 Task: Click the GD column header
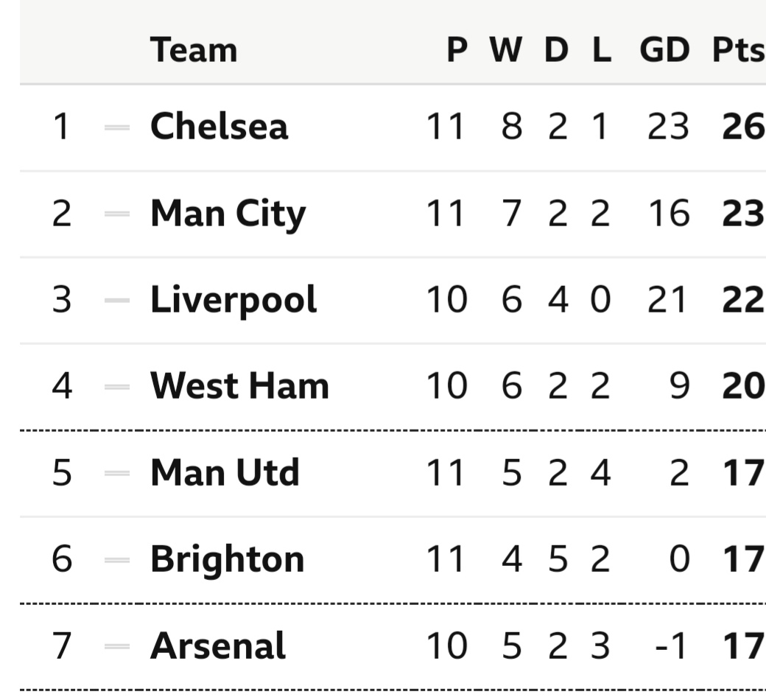pos(664,50)
